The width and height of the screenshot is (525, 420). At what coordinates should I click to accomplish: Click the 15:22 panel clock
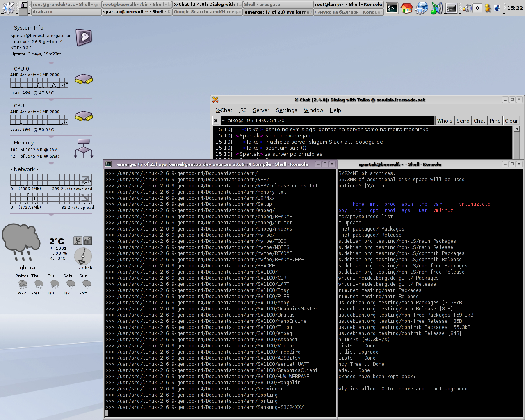click(x=515, y=8)
